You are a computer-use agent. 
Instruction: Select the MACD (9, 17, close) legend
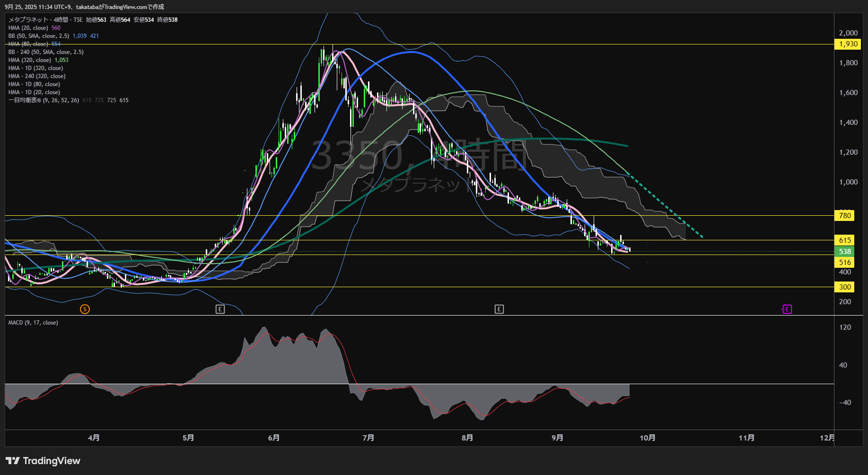coord(33,323)
